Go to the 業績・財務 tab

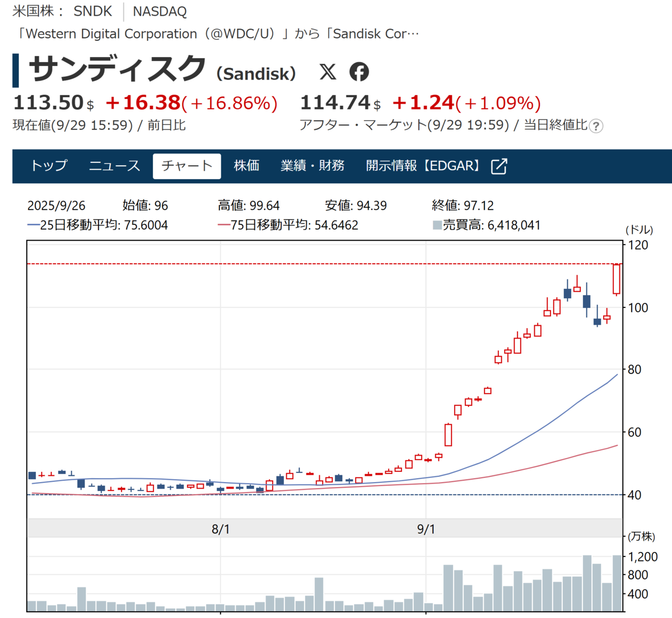click(x=312, y=166)
